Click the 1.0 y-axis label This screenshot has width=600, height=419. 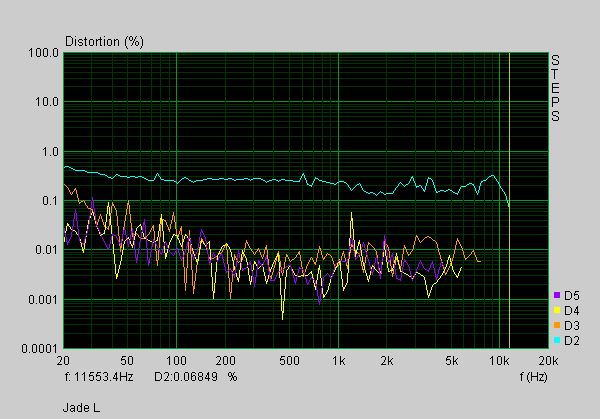[x=51, y=152]
